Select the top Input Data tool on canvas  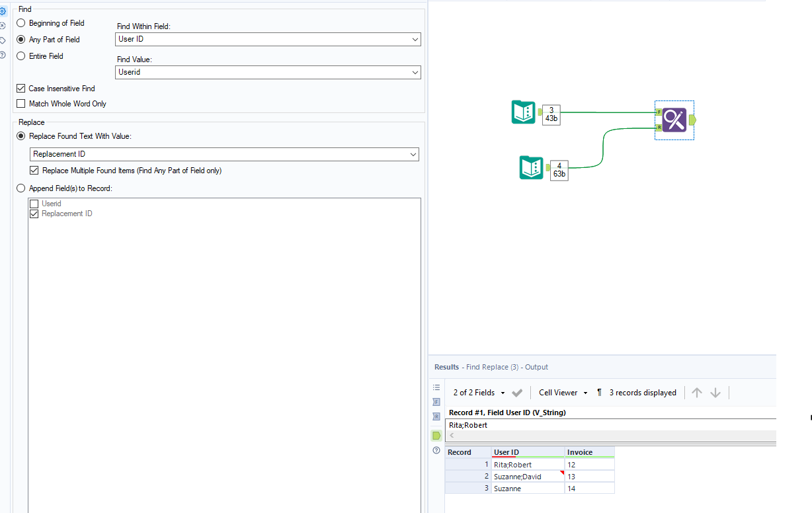[x=523, y=112]
